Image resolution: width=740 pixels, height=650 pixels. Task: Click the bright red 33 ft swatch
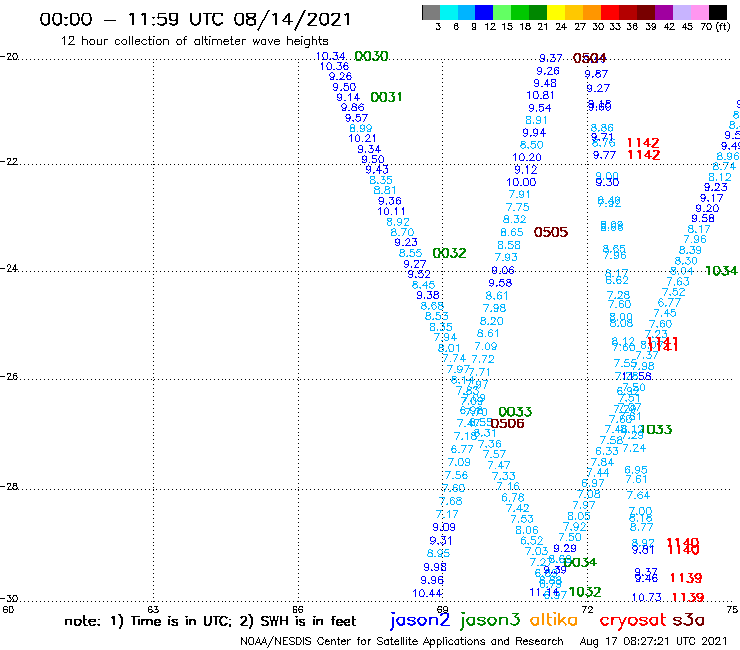click(610, 12)
